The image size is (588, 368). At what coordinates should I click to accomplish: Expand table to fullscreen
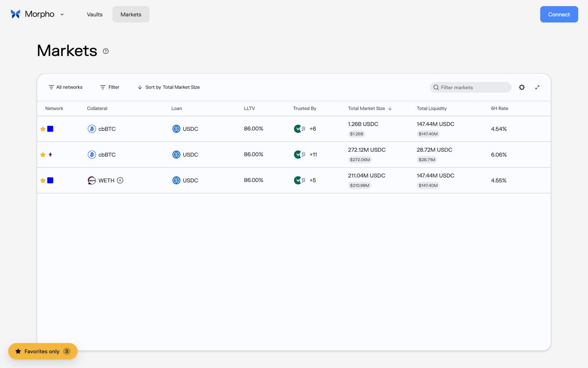(538, 87)
